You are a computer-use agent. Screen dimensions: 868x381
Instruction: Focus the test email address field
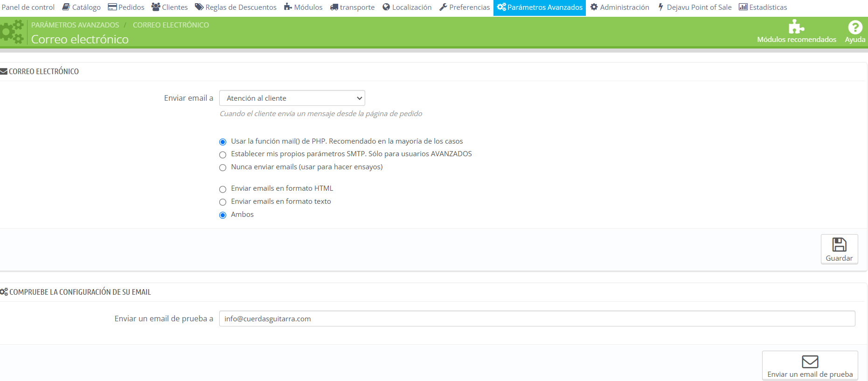point(537,319)
